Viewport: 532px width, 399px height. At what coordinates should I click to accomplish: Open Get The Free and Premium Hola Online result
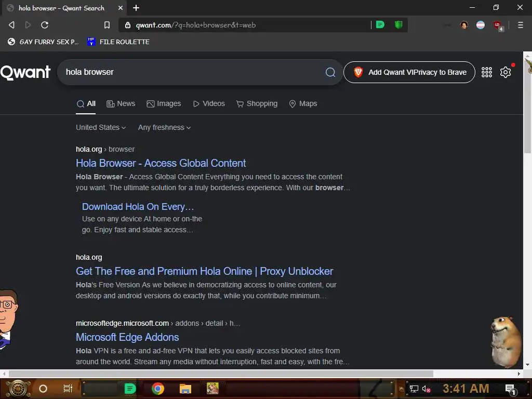204,271
